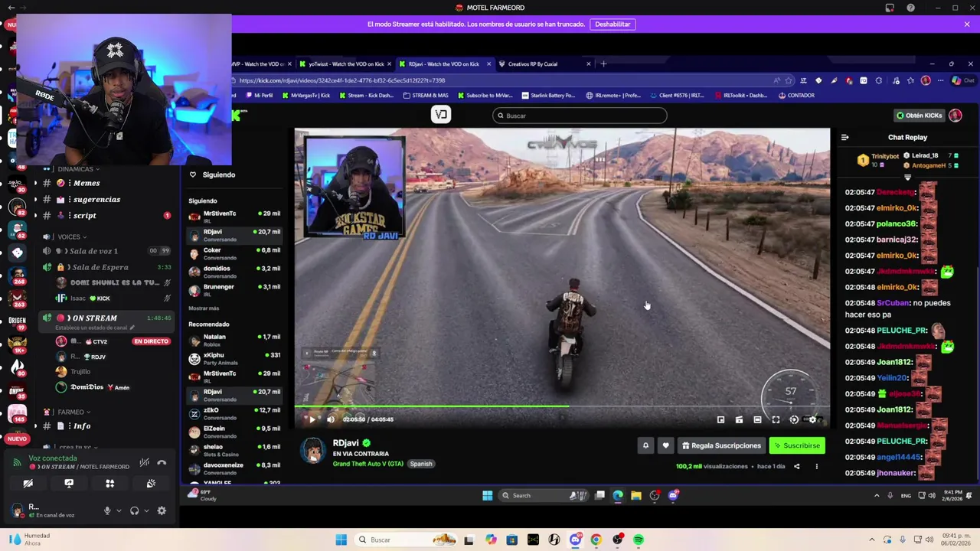This screenshot has width=980, height=551.
Task: Collapse the FARMEO category in Discord
Action: coord(67,412)
